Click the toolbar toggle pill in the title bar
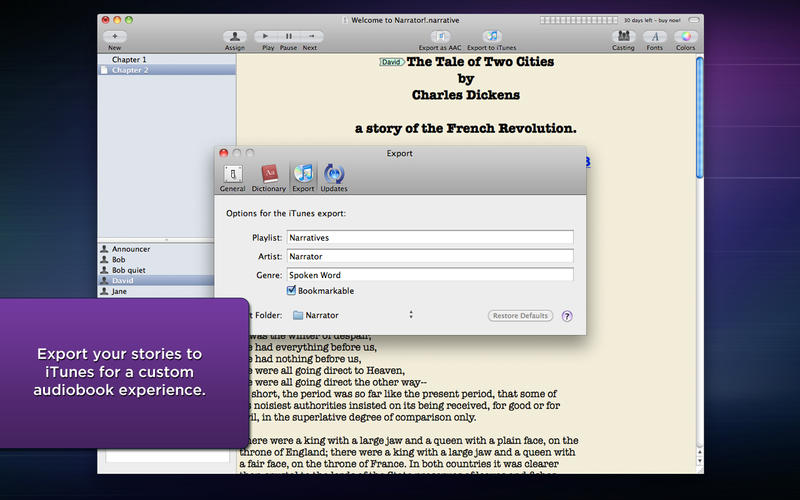 694,20
